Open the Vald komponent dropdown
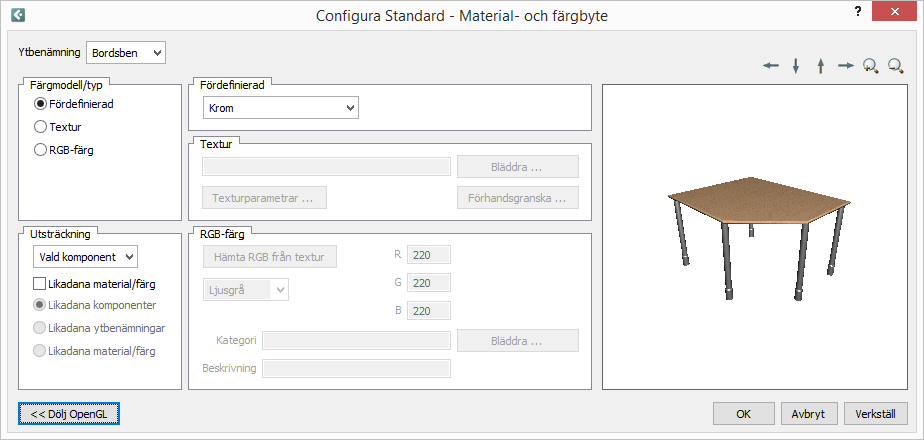Viewport: 924px width, 440px height. (x=84, y=257)
